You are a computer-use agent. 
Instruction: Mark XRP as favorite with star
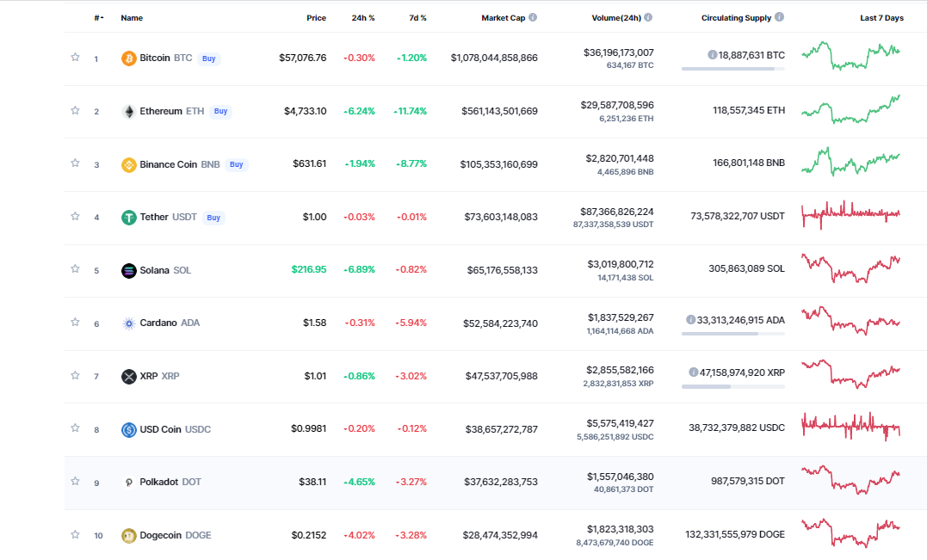75,375
